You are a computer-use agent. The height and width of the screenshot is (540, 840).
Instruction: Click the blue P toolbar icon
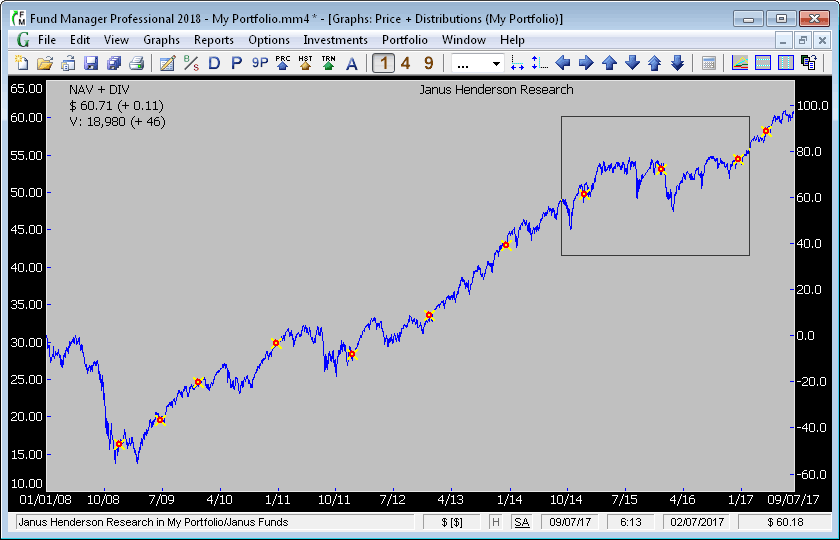point(236,63)
